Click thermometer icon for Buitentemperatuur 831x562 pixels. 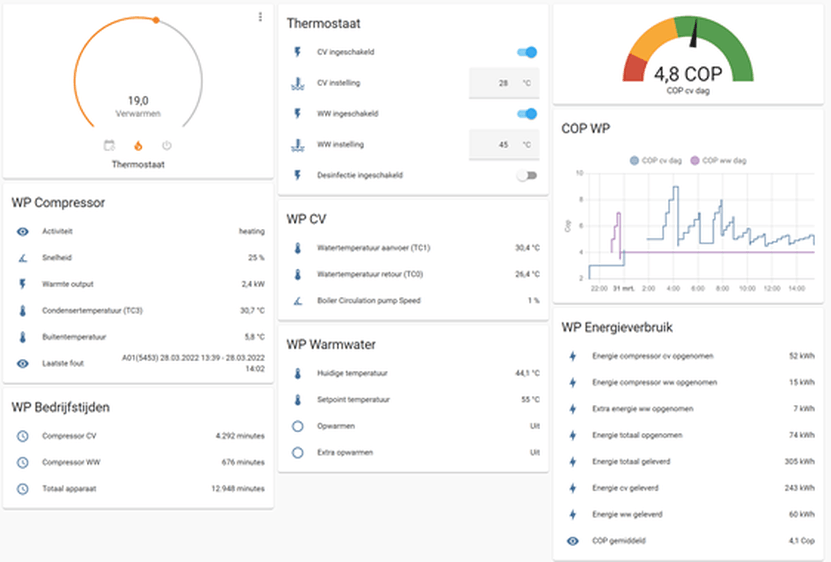23,337
